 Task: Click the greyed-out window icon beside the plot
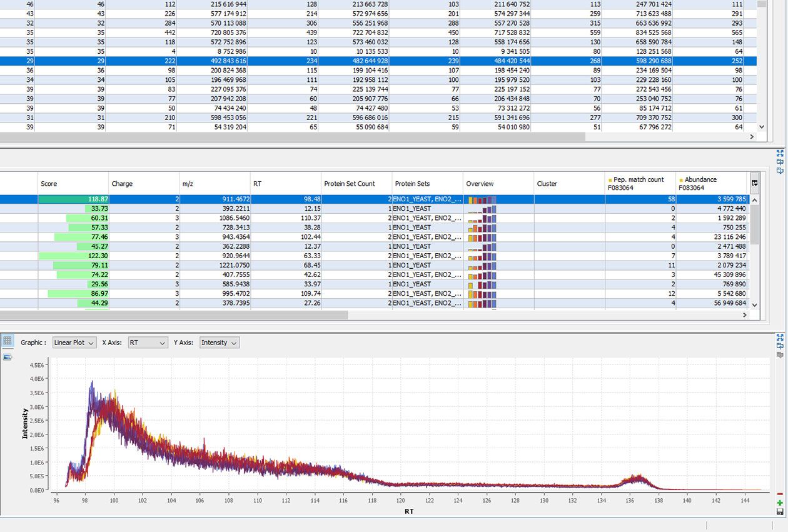780,354
